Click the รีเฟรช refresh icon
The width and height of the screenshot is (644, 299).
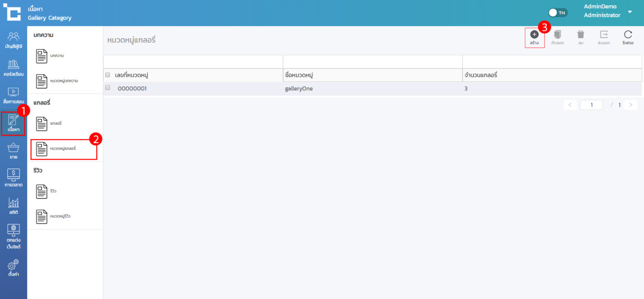628,34
